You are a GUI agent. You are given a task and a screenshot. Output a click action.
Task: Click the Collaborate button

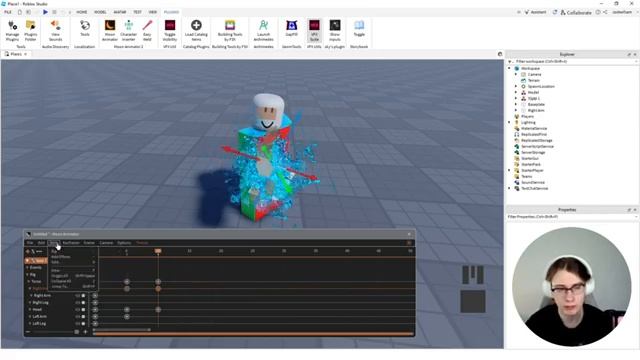coord(576,12)
